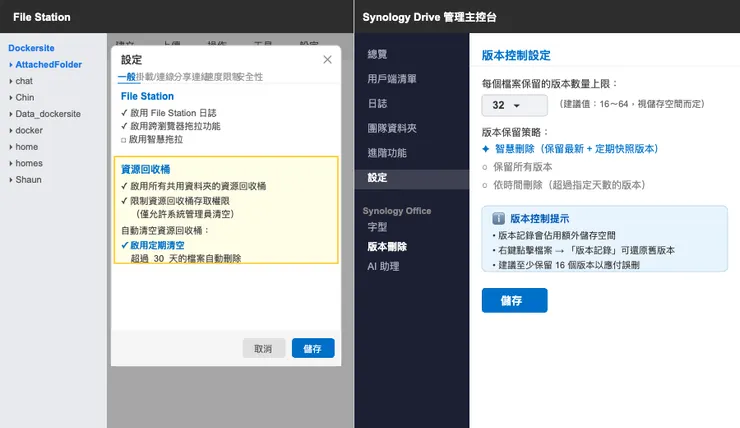
Task: Toggle 啟用跨瀏覽器拖拉功能 checkbox
Action: pyautogui.click(x=124, y=126)
